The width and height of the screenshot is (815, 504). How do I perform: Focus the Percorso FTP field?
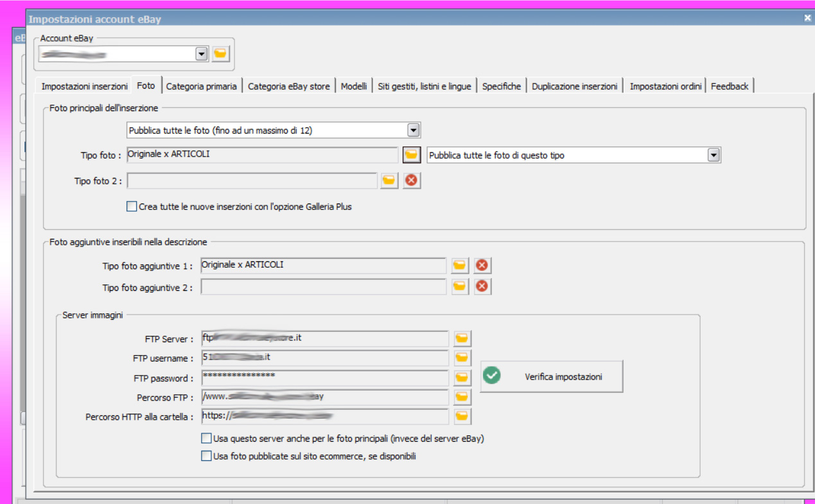(x=324, y=397)
